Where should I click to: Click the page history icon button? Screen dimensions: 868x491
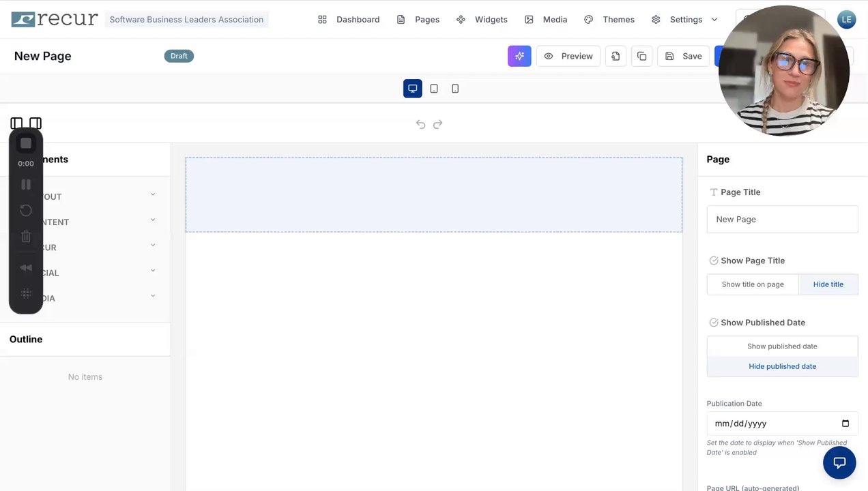[616, 56]
